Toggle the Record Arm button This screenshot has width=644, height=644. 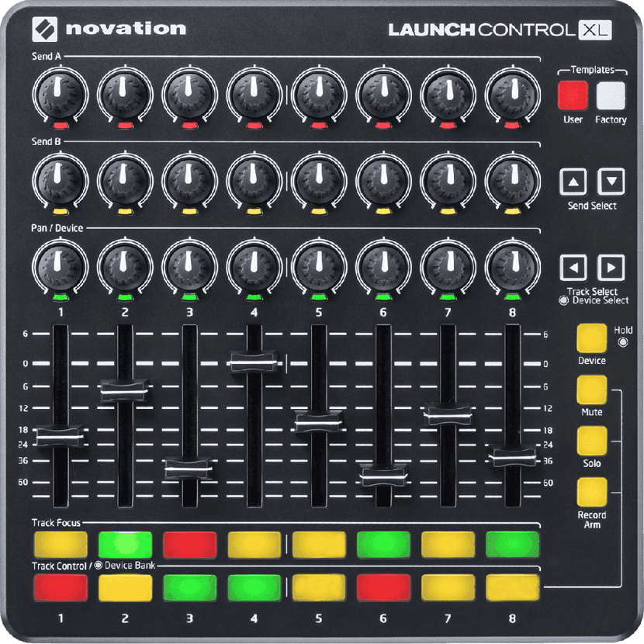coord(591,492)
